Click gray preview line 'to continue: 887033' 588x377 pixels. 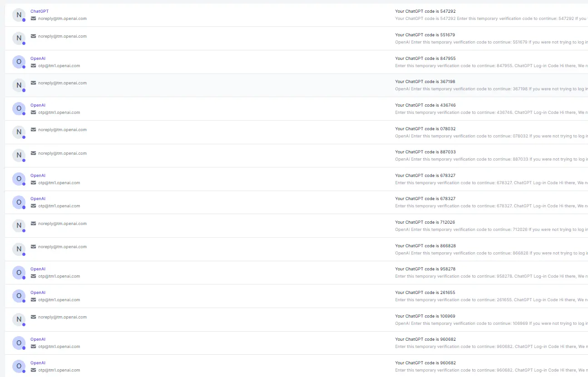[x=491, y=159]
